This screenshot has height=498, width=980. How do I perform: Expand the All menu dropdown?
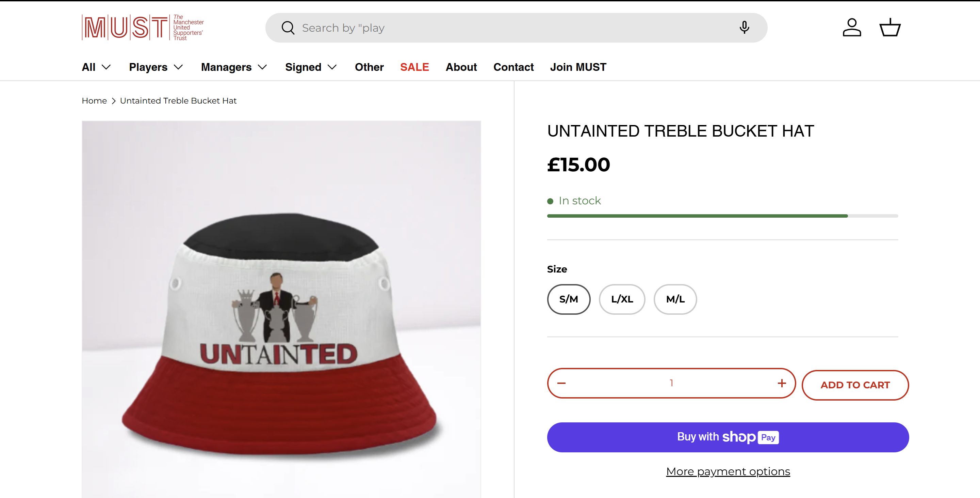tap(96, 67)
